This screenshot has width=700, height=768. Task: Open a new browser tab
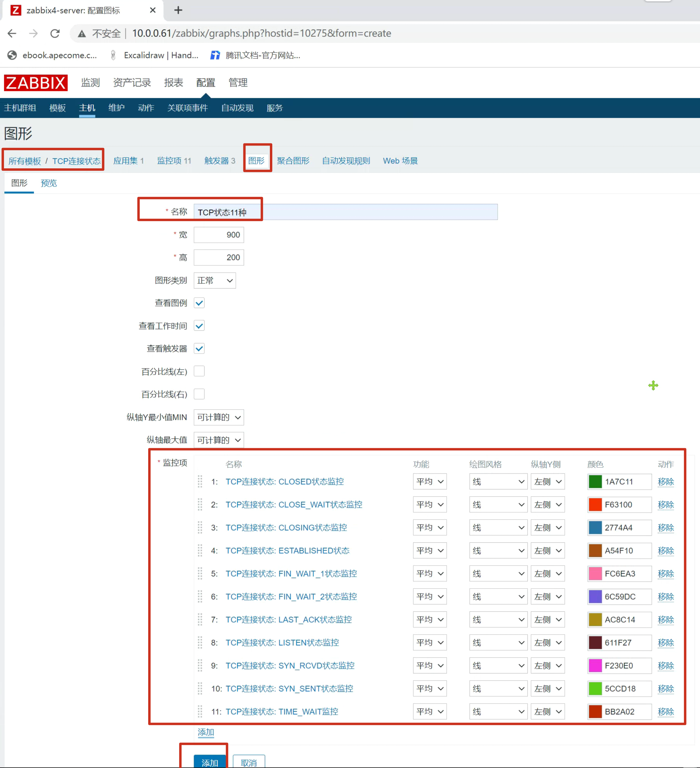click(178, 10)
